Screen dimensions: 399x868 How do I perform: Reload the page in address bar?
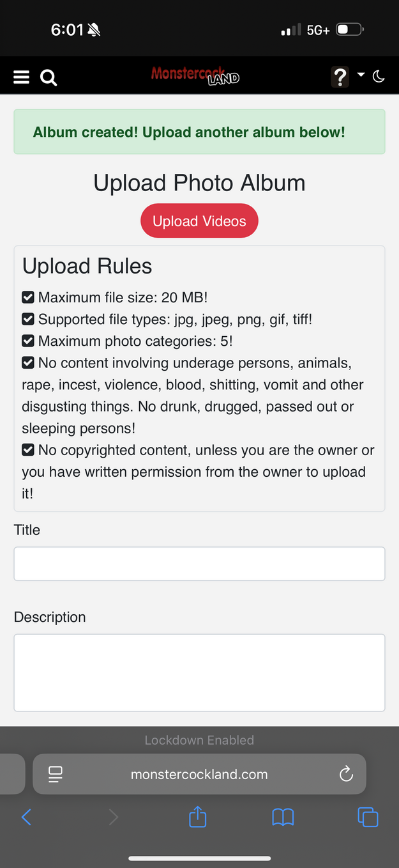346,775
